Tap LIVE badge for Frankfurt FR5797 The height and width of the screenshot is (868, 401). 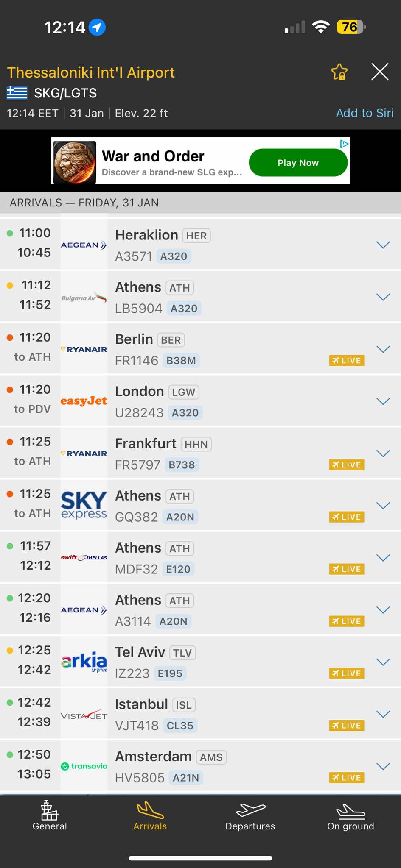pos(347,465)
